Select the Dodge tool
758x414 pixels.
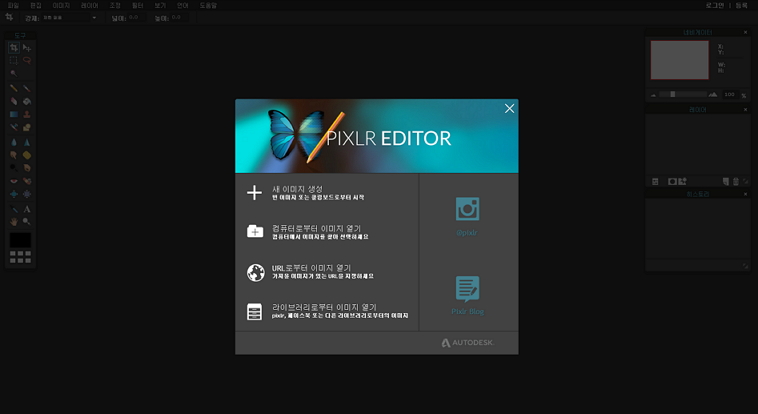tap(14, 168)
